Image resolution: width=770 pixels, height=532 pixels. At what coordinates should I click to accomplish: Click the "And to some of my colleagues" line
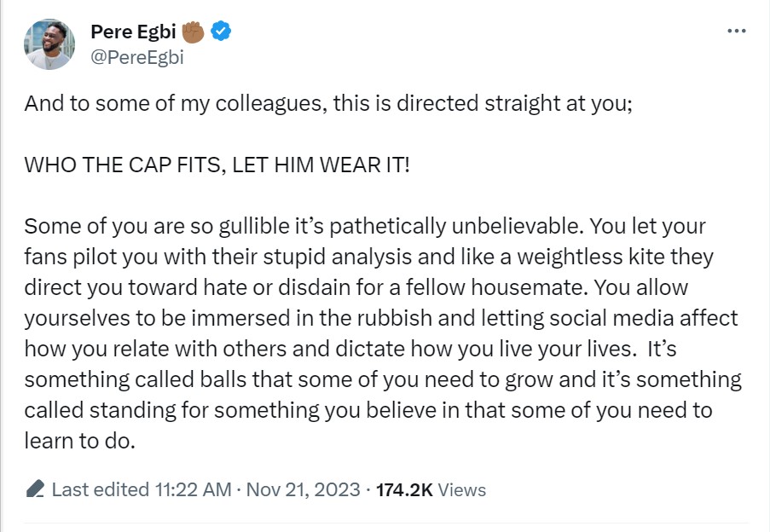click(x=328, y=103)
